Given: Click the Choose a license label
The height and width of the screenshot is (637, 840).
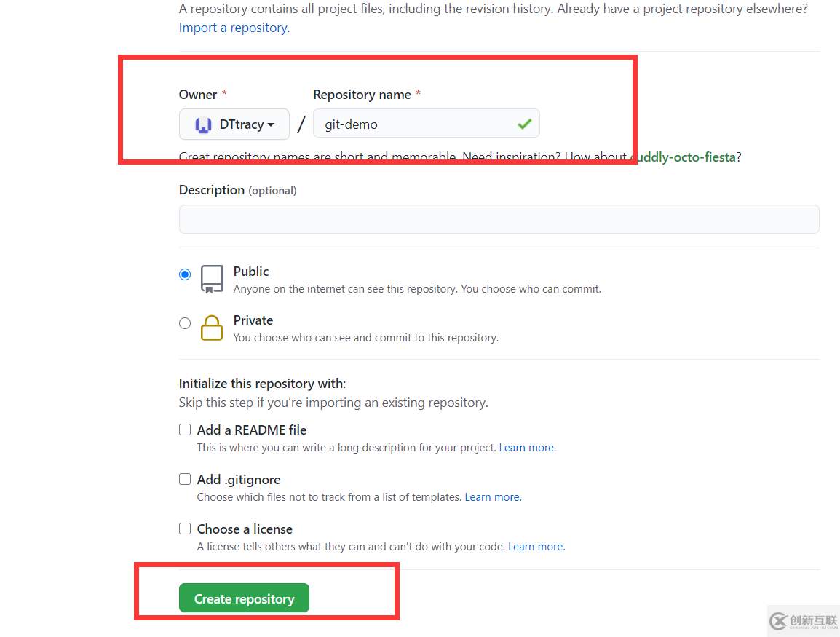Looking at the screenshot, I should (245, 529).
